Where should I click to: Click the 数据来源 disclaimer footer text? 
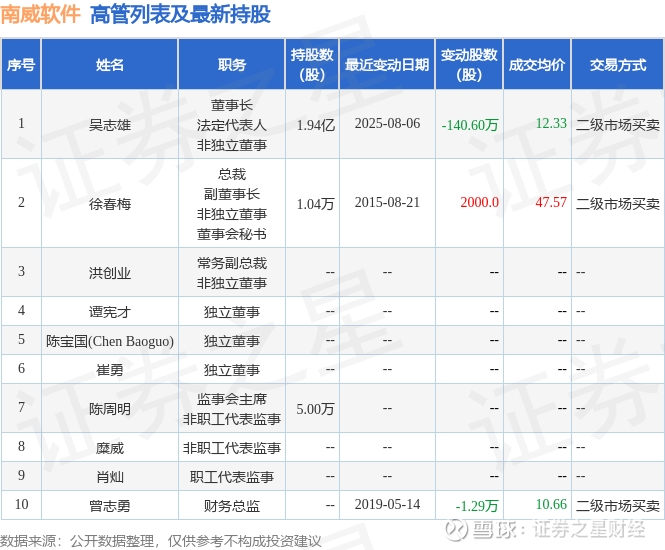coord(161,541)
